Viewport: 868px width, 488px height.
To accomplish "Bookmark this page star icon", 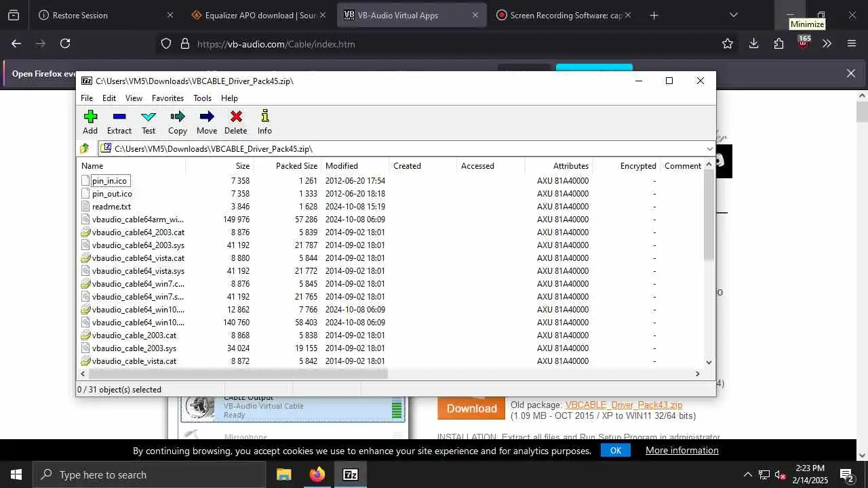I will coord(728,43).
